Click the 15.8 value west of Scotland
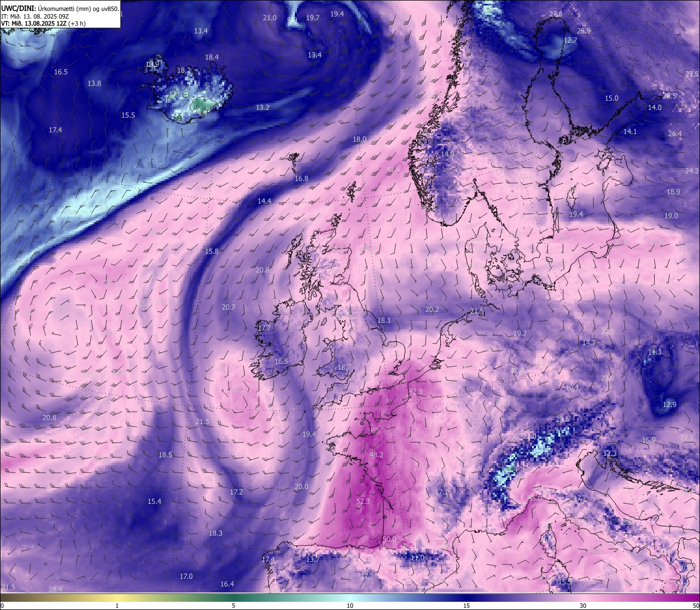Viewport: 700px width, 610px height. [212, 251]
